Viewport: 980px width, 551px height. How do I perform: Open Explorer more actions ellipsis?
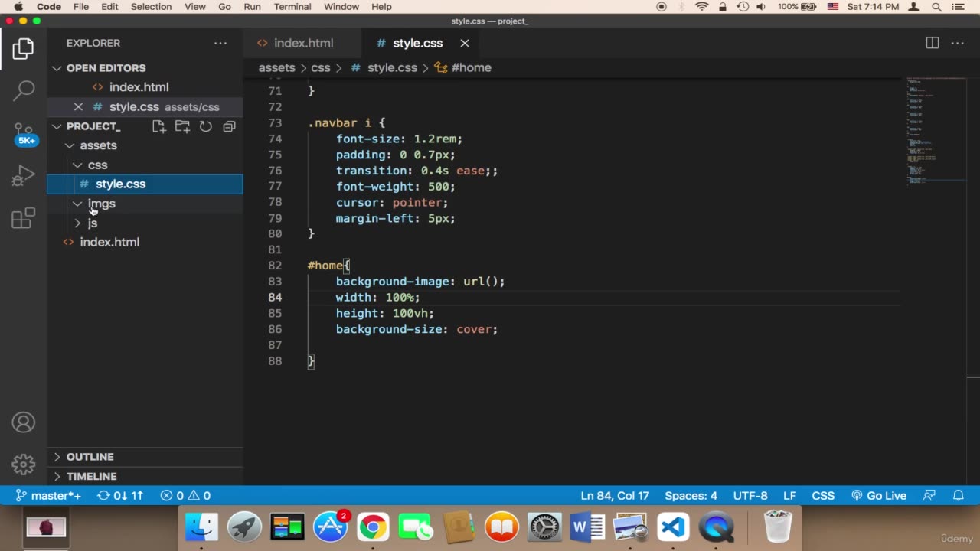(220, 43)
